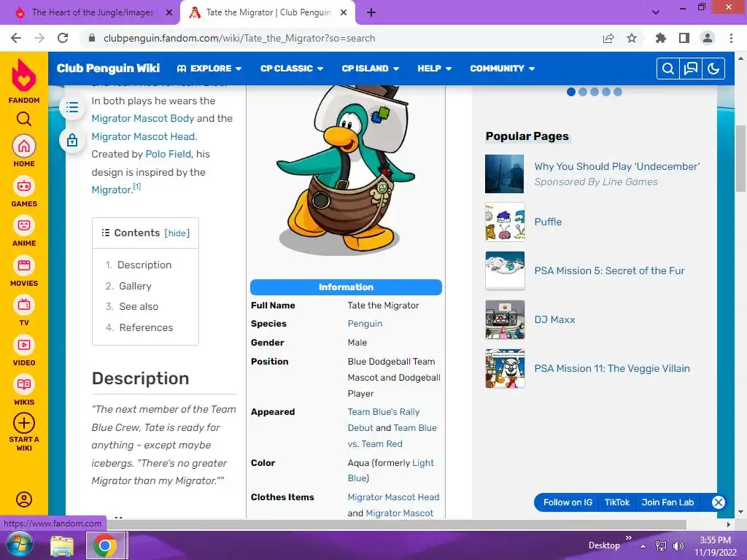Open the user profile icon in the sidebar

(x=24, y=499)
